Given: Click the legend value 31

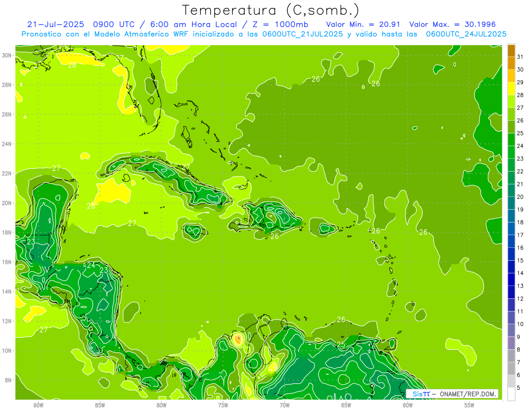Looking at the screenshot, I should [x=520, y=57].
